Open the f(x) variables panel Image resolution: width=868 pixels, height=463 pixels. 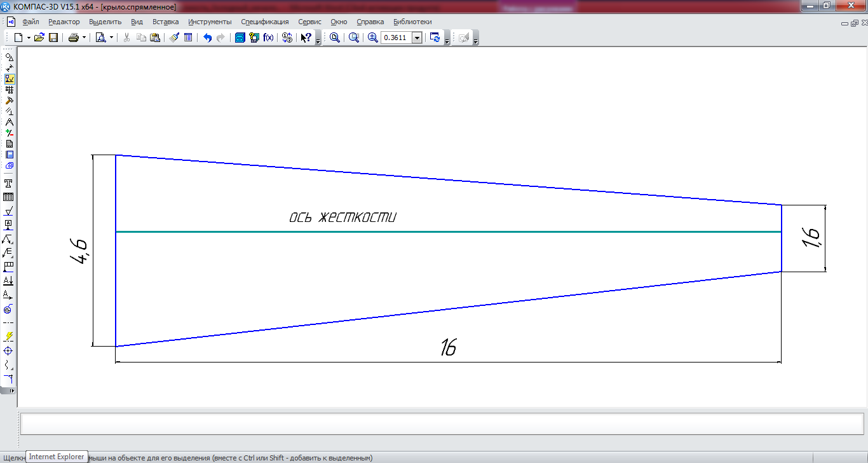(x=268, y=38)
